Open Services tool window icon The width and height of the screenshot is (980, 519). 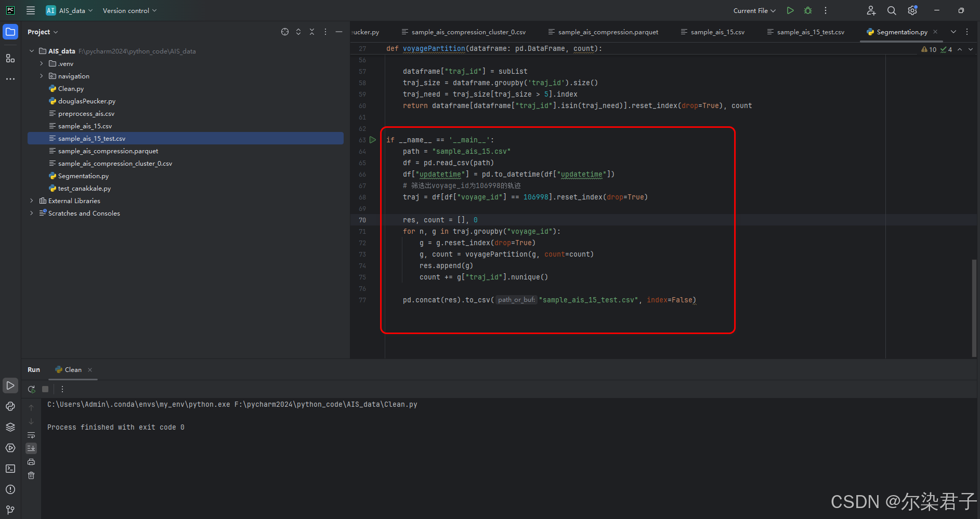pyautogui.click(x=10, y=448)
